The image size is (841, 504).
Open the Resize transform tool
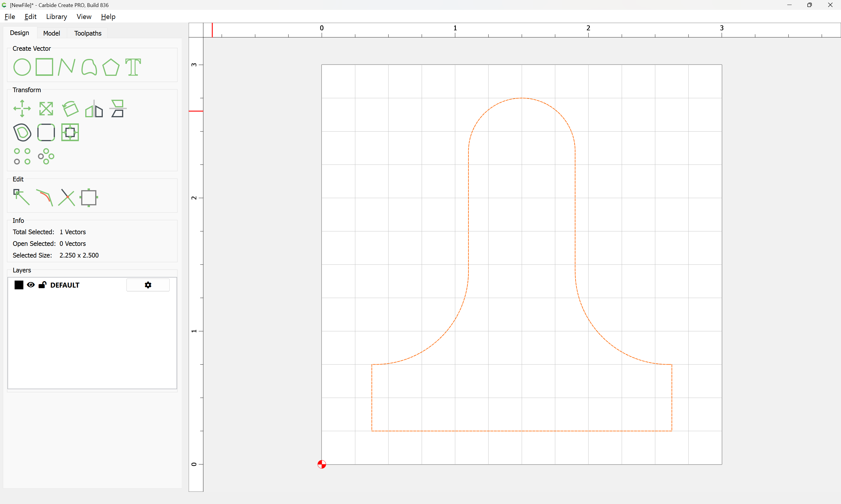pyautogui.click(x=46, y=109)
